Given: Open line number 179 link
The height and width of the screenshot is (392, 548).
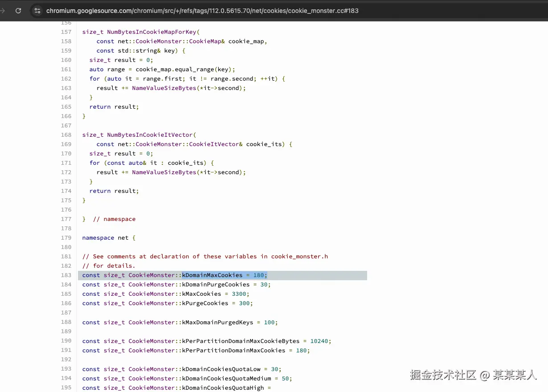Looking at the screenshot, I should pos(66,238).
